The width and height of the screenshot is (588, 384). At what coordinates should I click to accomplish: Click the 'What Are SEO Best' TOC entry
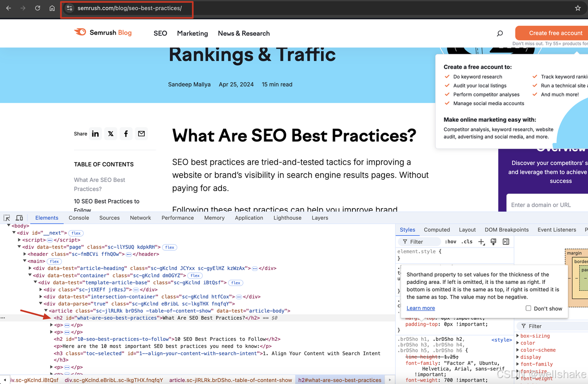coord(100,184)
